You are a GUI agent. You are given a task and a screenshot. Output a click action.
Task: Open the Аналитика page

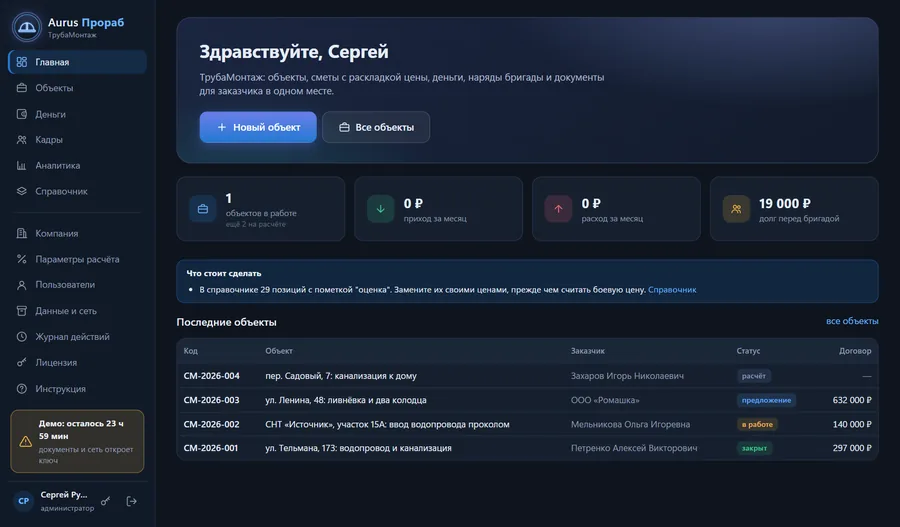tap(77, 165)
